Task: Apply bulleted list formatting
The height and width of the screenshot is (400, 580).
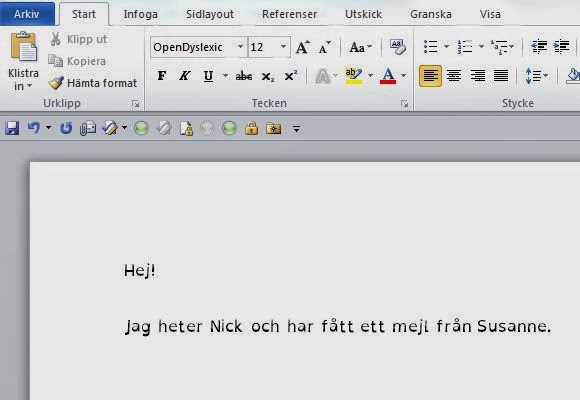Action: pos(431,47)
